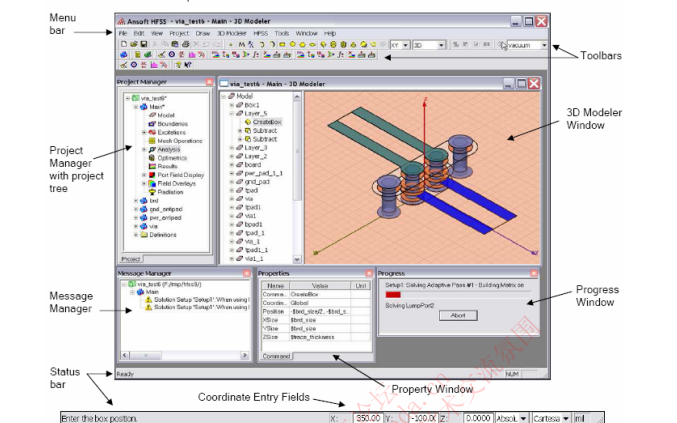Open the Absolute coordinate mode dropdown
The width and height of the screenshot is (677, 423).
click(x=523, y=418)
